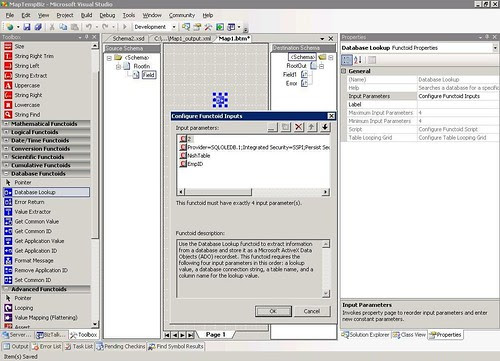Expand the Logical Functoids group
The height and width of the screenshot is (361, 500).
[6, 132]
